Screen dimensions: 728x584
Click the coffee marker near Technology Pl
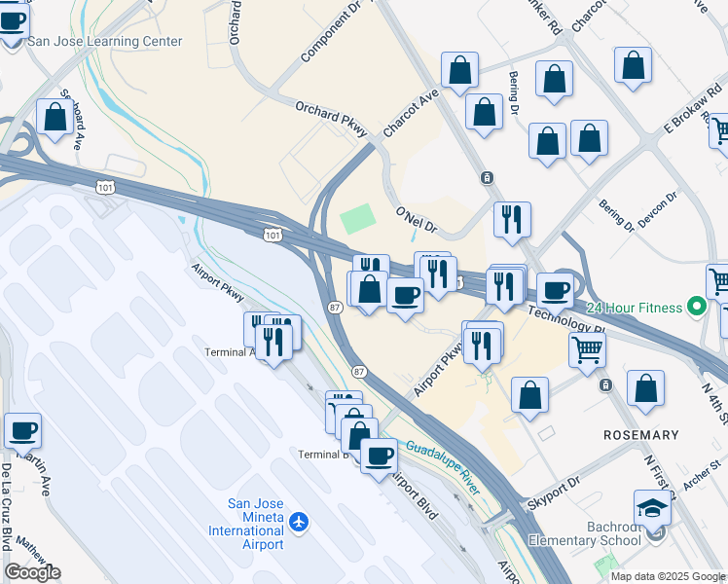click(x=555, y=292)
